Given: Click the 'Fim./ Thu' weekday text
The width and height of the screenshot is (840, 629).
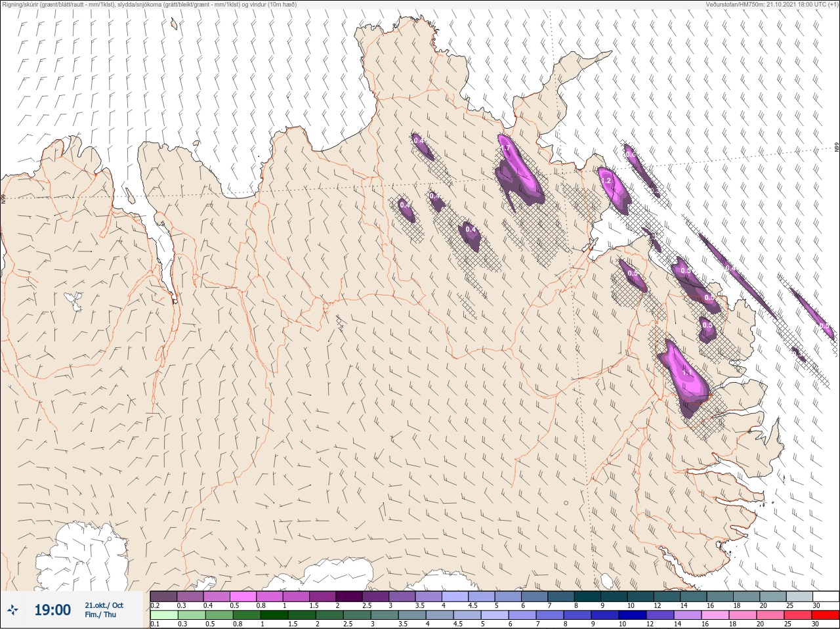Looking at the screenshot, I should (100, 615).
